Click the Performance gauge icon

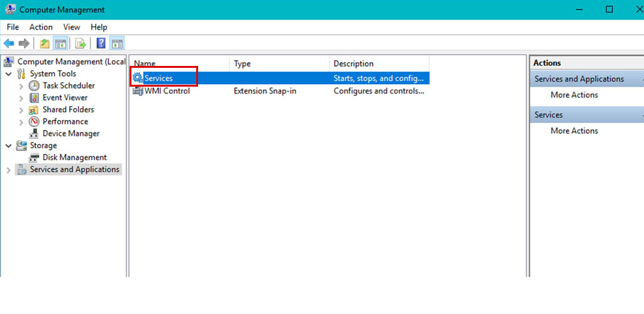[34, 122]
